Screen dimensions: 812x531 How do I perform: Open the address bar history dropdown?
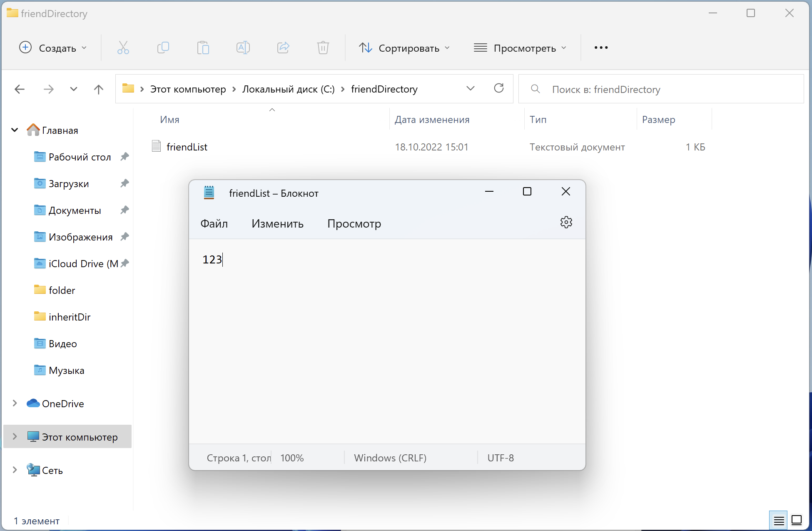pyautogui.click(x=470, y=88)
